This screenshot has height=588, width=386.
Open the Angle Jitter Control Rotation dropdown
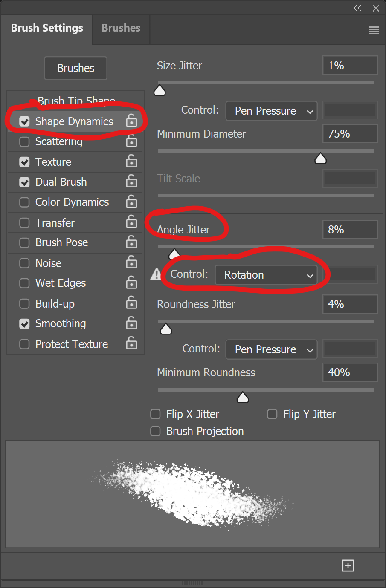point(266,275)
